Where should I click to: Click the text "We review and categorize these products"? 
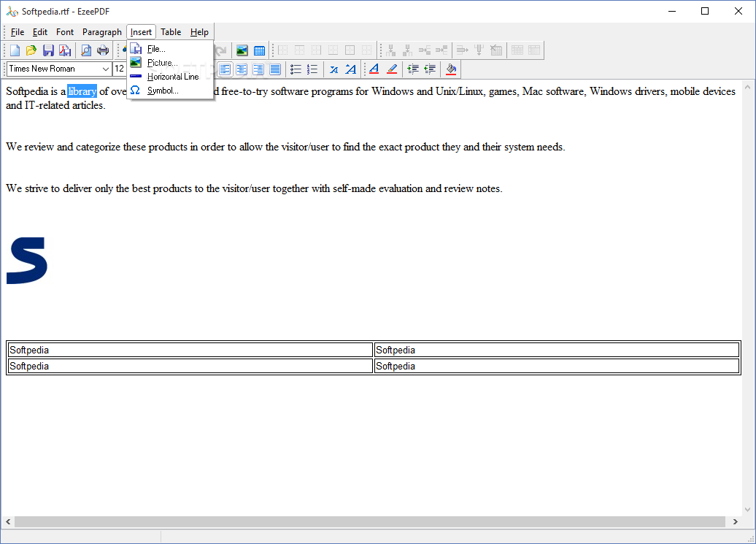(x=97, y=147)
